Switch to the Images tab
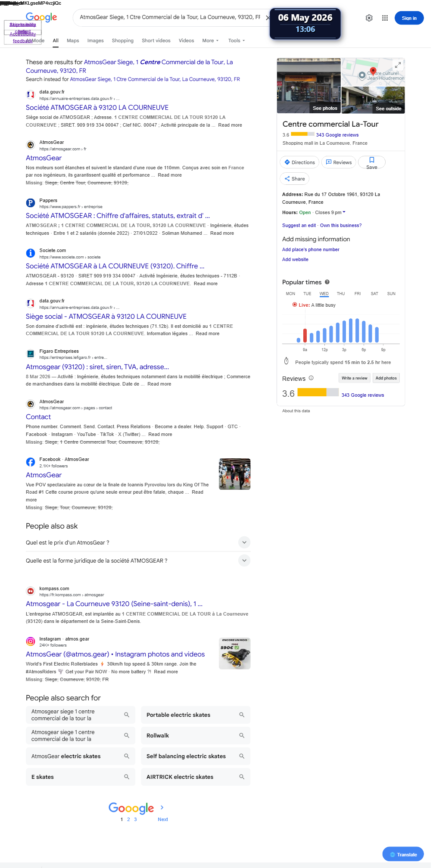The height and width of the screenshot is (868, 436). (x=95, y=40)
